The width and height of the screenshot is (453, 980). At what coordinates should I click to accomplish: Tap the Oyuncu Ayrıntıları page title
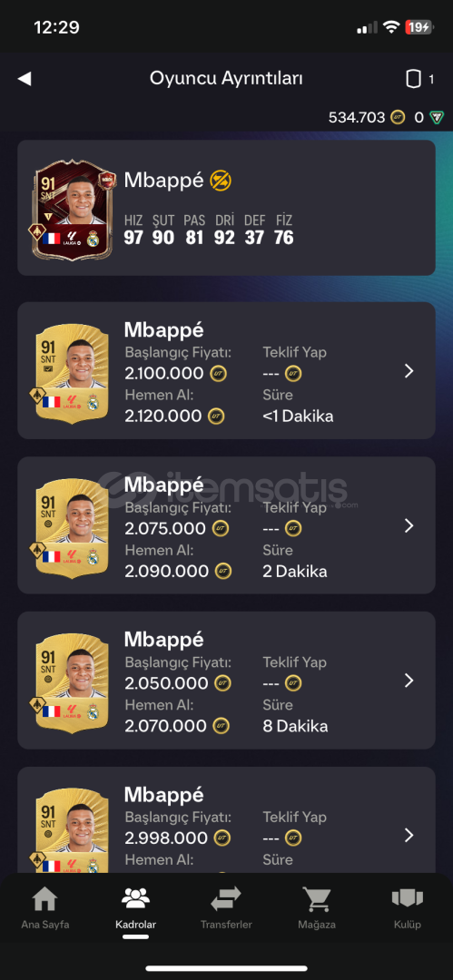[x=226, y=79]
